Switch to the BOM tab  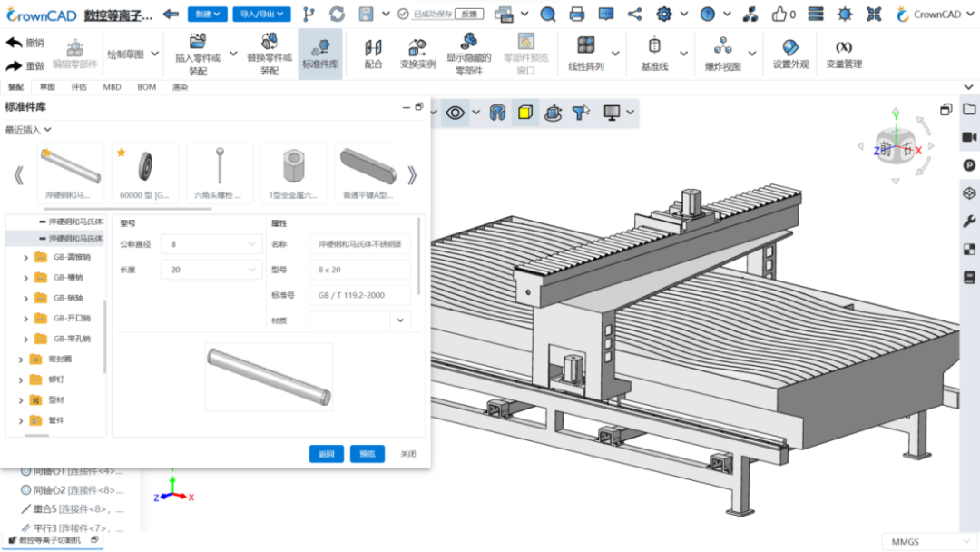pyautogui.click(x=147, y=87)
